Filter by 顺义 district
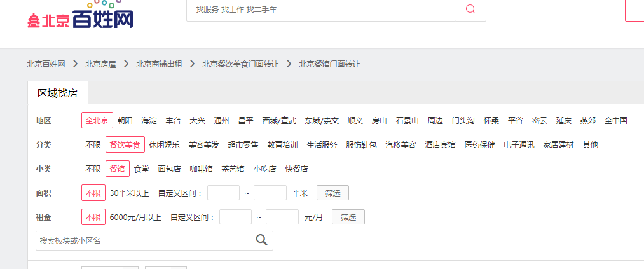Viewport: 644px width, 269px height. coord(355,121)
